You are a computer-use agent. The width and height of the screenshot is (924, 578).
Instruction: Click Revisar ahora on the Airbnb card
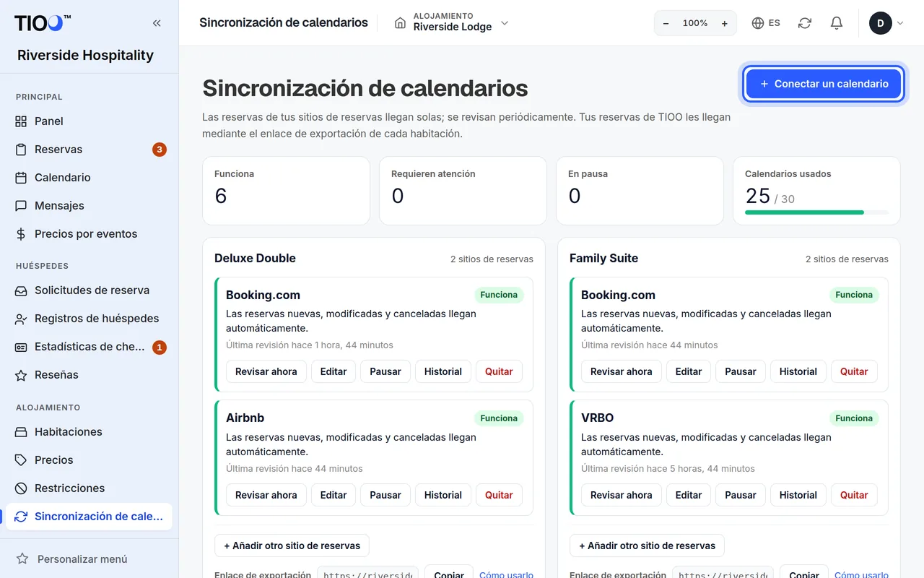click(266, 495)
